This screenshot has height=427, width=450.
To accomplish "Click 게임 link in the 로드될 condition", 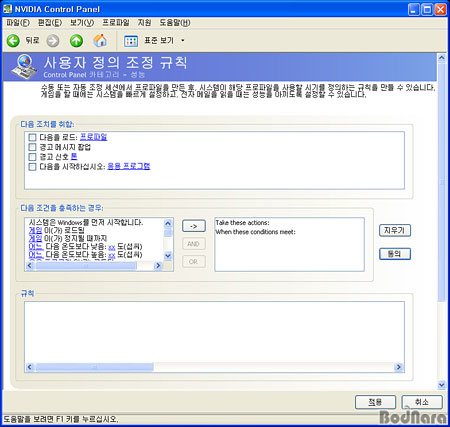I will (35, 230).
